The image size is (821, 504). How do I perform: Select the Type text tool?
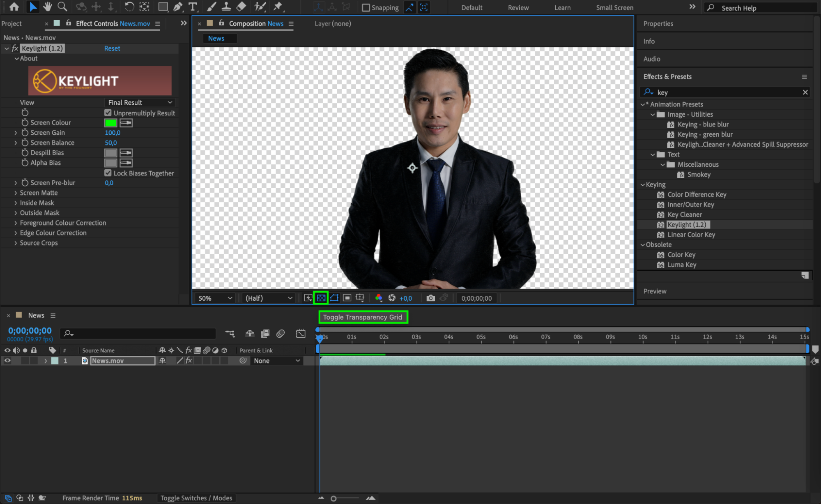pyautogui.click(x=192, y=7)
